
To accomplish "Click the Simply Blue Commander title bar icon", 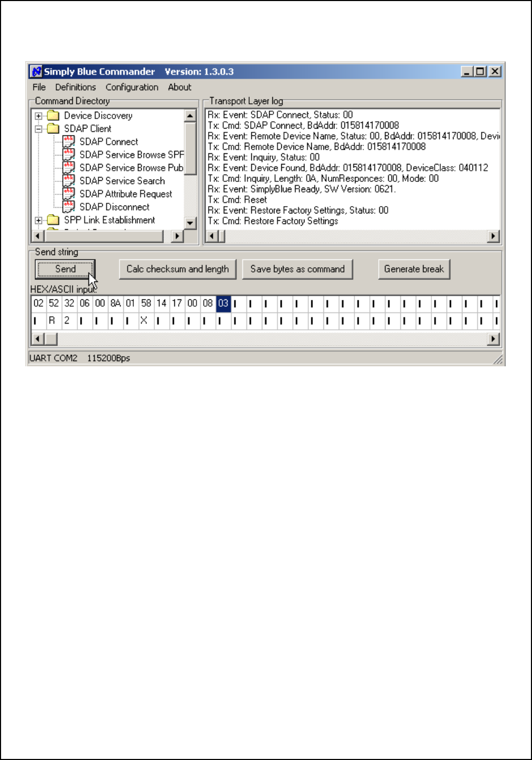I will [x=36, y=72].
